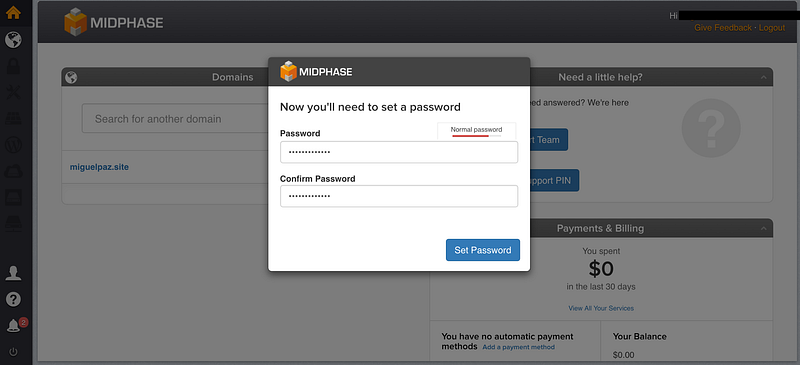Click Add a payment method link
This screenshot has height=365, width=800.
518,347
